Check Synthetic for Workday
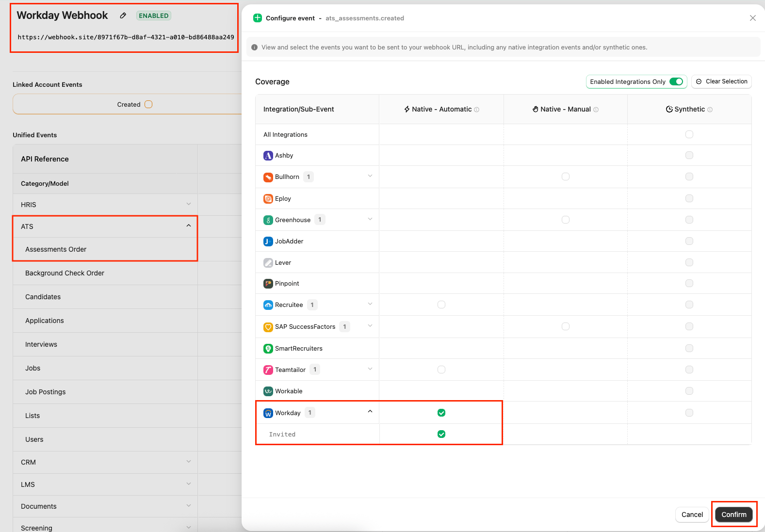 coord(689,413)
